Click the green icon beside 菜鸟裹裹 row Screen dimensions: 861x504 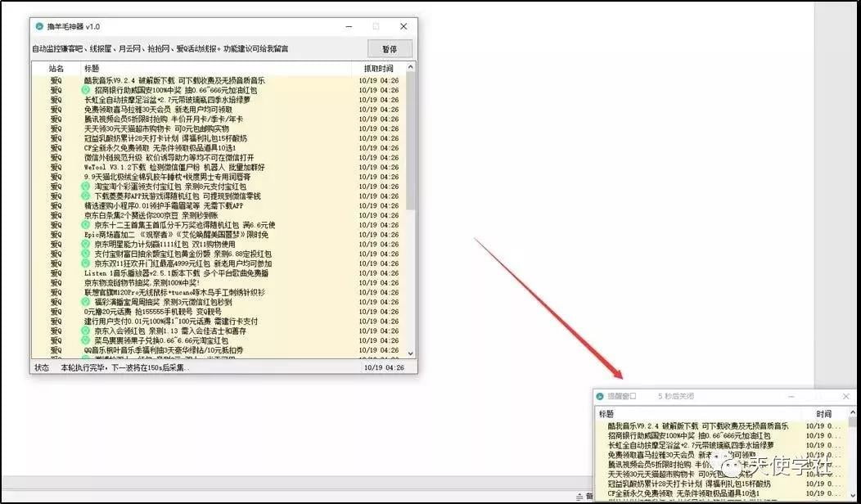86,340
